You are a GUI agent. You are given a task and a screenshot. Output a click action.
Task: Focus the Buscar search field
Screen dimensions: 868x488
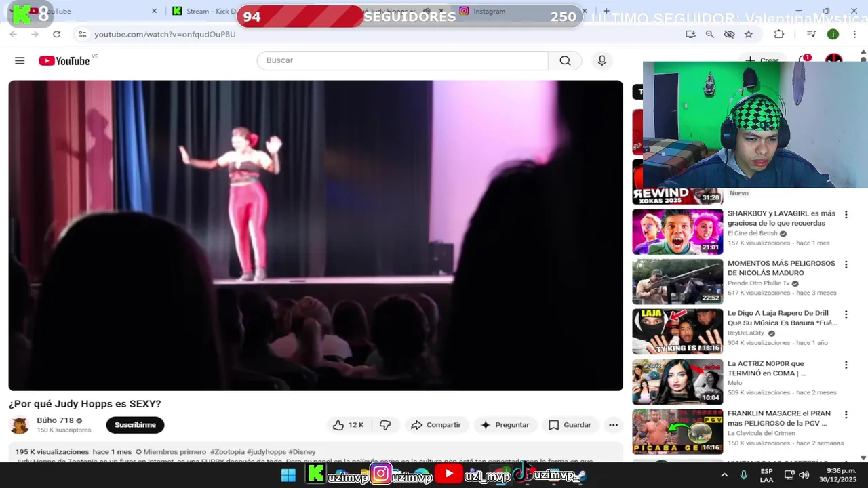tap(402, 60)
